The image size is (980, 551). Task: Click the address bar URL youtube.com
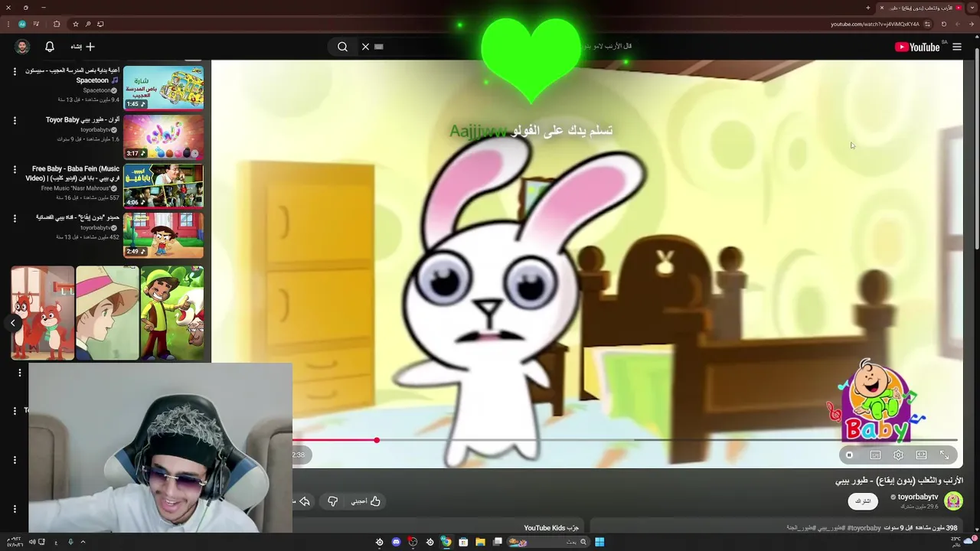tap(875, 24)
